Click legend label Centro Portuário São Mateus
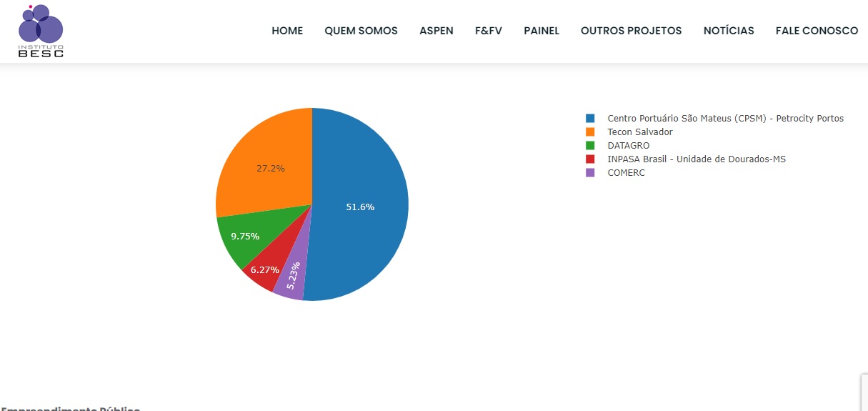The width and height of the screenshot is (868, 411). pyautogui.click(x=725, y=118)
